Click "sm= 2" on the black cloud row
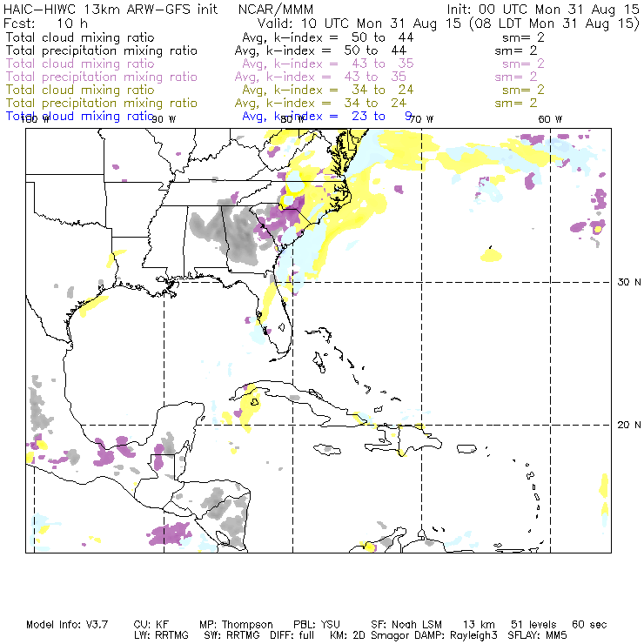Viewport: 644px width, 644px height. tap(523, 37)
